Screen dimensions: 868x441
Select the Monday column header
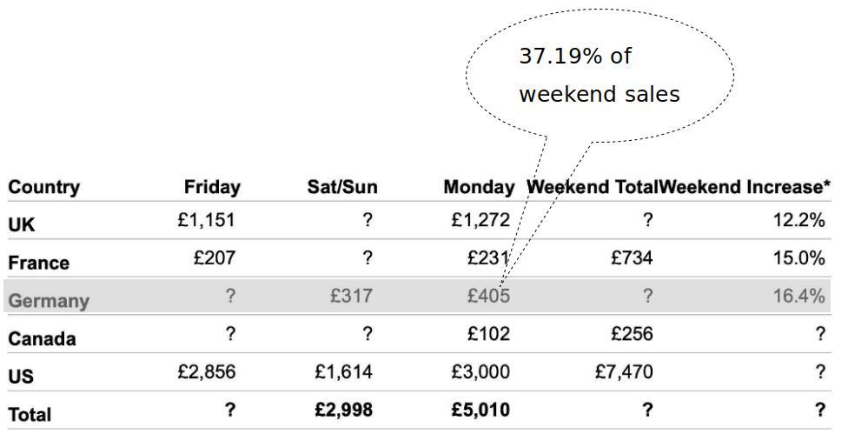479,187
